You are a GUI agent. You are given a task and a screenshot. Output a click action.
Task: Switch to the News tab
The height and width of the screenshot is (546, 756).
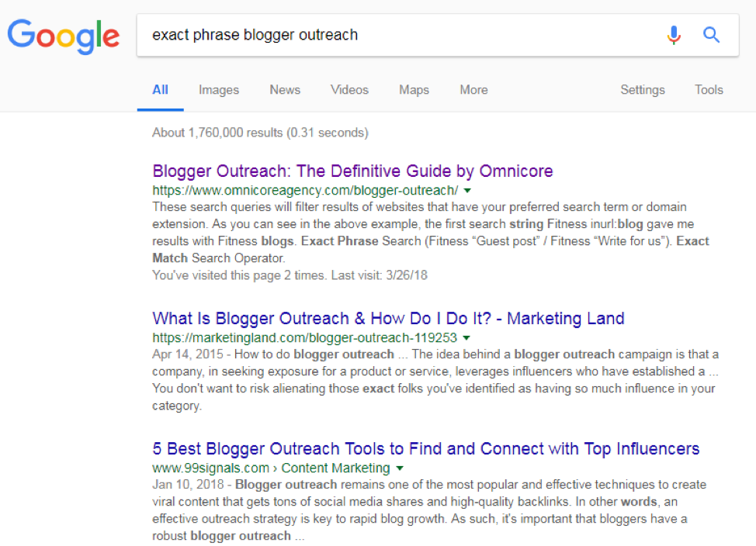[285, 90]
